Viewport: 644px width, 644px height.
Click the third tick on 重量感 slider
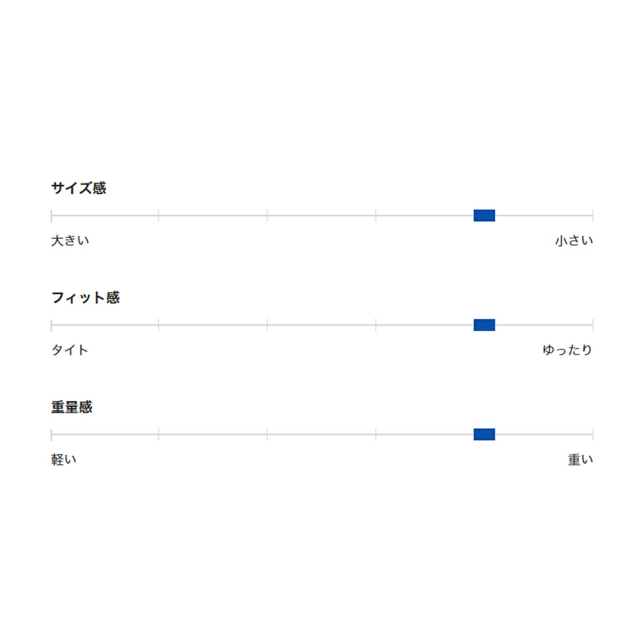267,435
